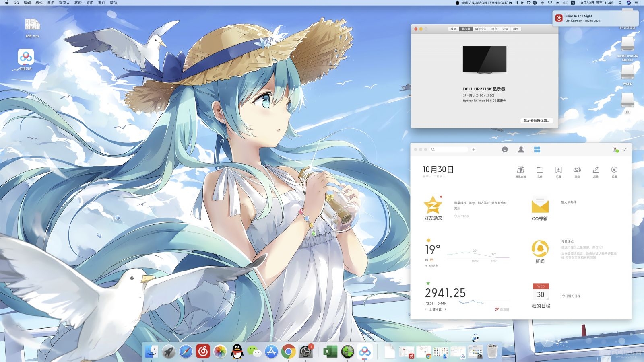
Task: Click the DELL display monitor image
Action: (x=485, y=60)
